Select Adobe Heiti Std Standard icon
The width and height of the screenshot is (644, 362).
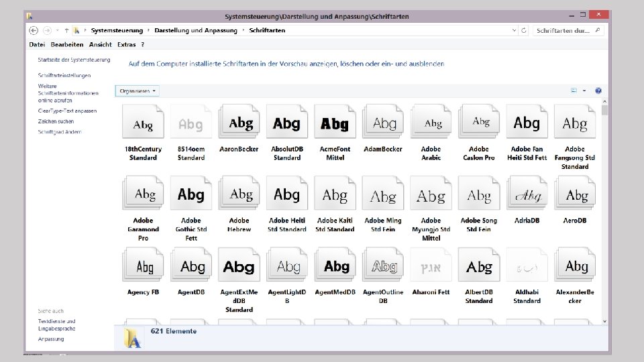pyautogui.click(x=287, y=193)
